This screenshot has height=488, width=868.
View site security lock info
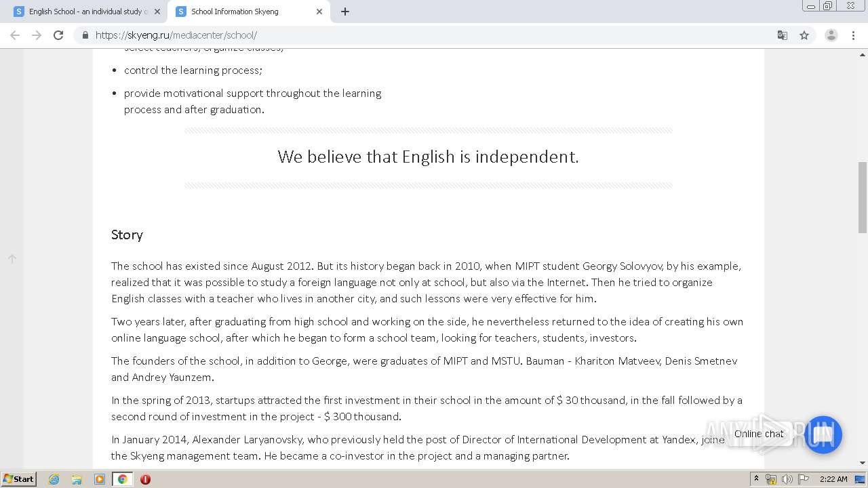(85, 35)
